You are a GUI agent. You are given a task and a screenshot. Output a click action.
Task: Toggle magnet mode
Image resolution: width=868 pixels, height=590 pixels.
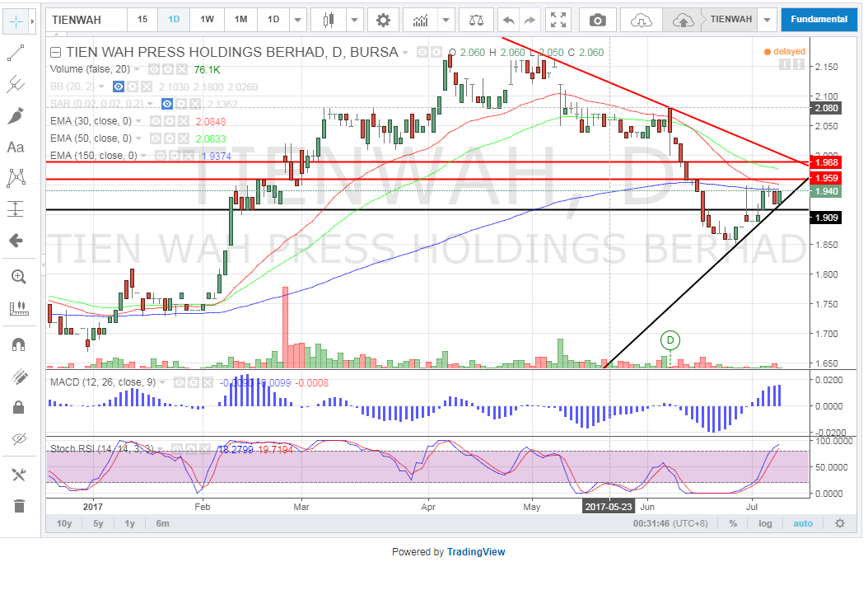[19, 344]
